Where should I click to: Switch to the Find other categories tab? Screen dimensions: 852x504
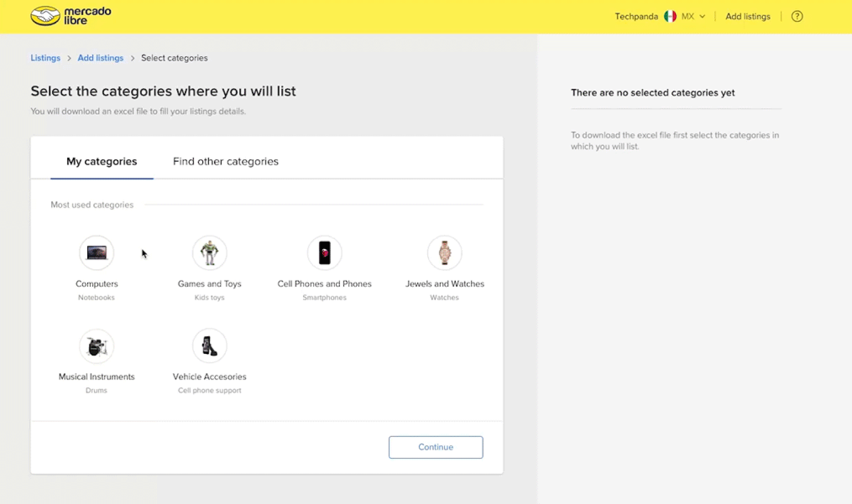click(225, 161)
